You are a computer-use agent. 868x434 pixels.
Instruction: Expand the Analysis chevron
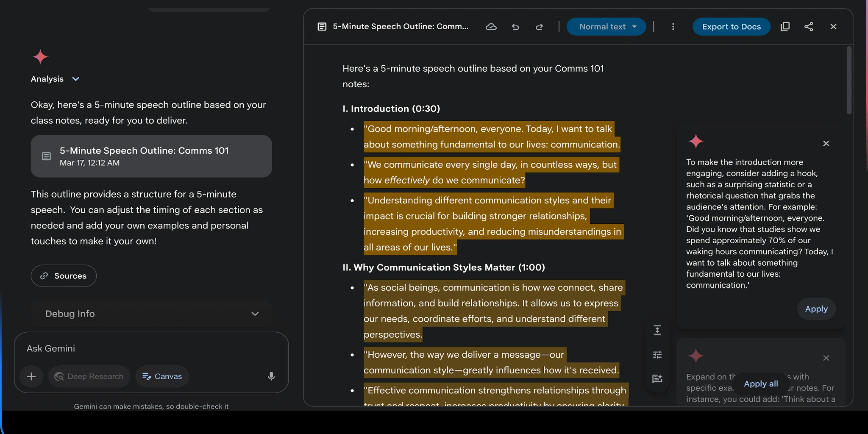[x=76, y=79]
